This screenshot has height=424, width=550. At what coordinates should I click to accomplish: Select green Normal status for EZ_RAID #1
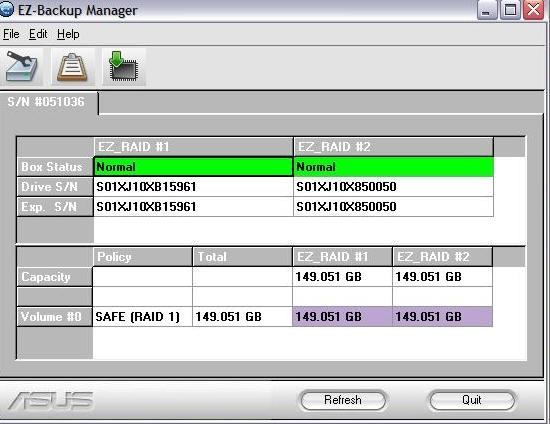(x=193, y=167)
